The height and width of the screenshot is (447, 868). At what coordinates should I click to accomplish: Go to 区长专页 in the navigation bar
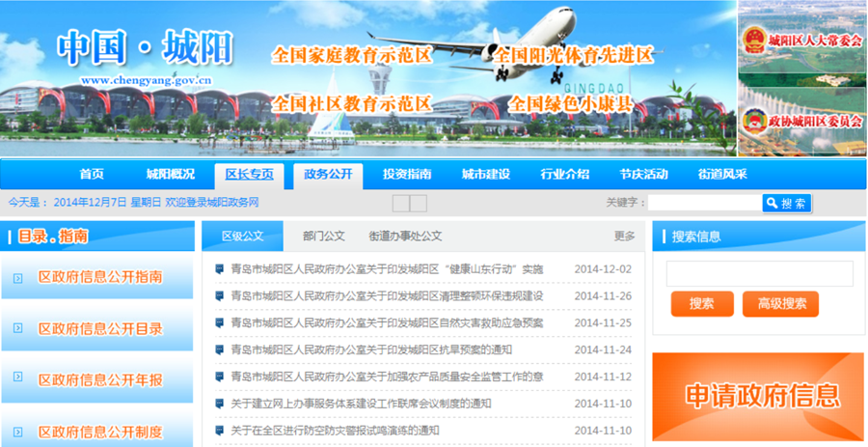(x=249, y=175)
